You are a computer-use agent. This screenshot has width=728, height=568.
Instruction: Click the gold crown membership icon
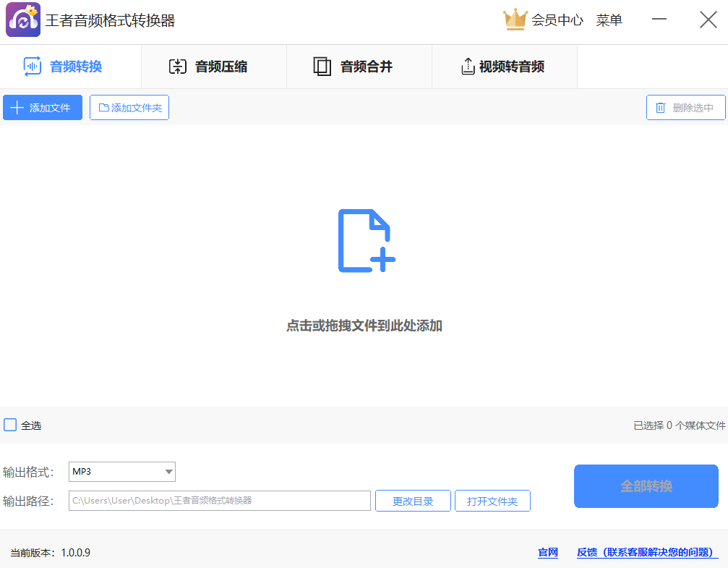point(515,20)
